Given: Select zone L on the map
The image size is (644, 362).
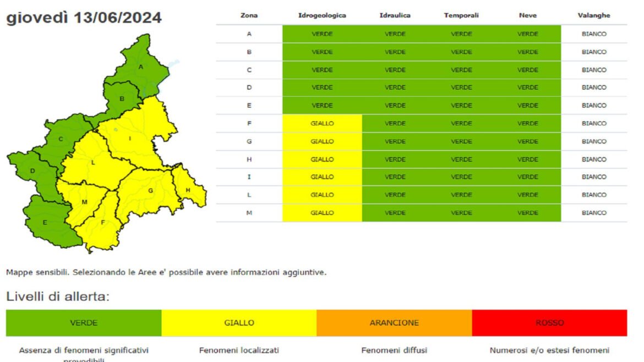Looking at the screenshot, I should pos(93,163).
